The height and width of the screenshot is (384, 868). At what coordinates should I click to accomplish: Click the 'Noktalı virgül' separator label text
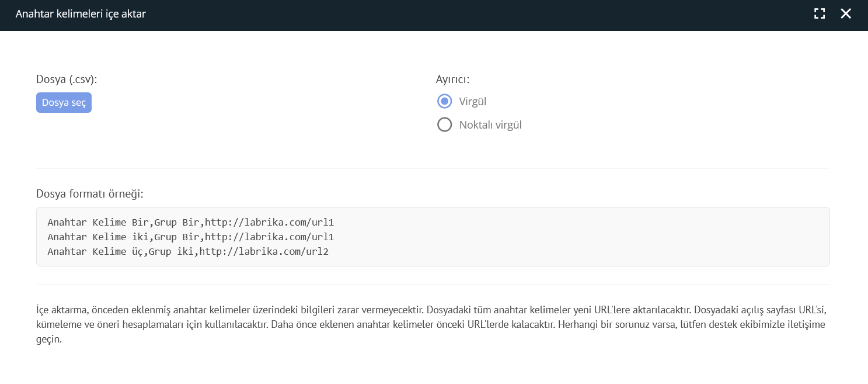(x=490, y=124)
